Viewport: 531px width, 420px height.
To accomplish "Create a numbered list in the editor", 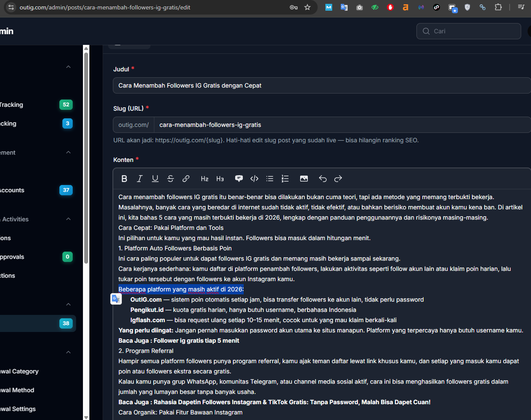I will coord(285,179).
